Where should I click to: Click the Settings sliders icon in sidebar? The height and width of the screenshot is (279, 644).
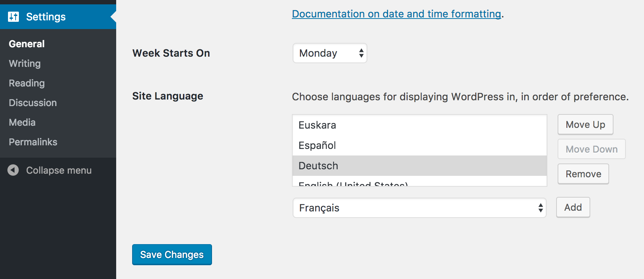pyautogui.click(x=13, y=17)
